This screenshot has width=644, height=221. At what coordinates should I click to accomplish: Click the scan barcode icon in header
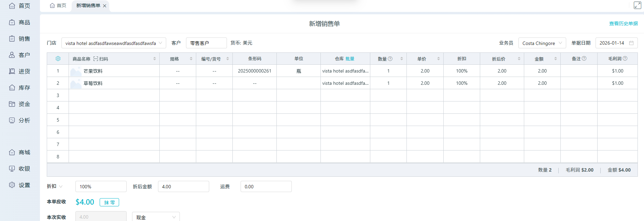96,59
